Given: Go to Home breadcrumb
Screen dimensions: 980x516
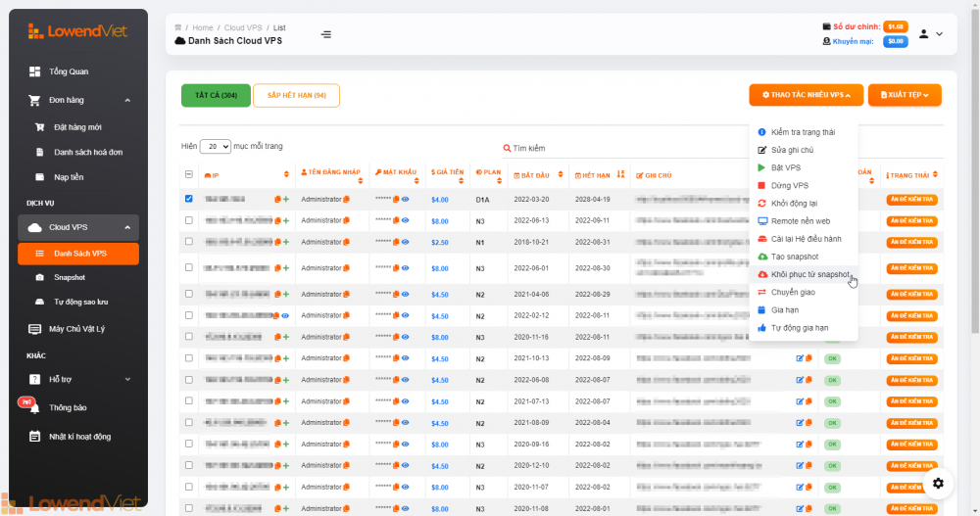Looking at the screenshot, I should click(203, 28).
